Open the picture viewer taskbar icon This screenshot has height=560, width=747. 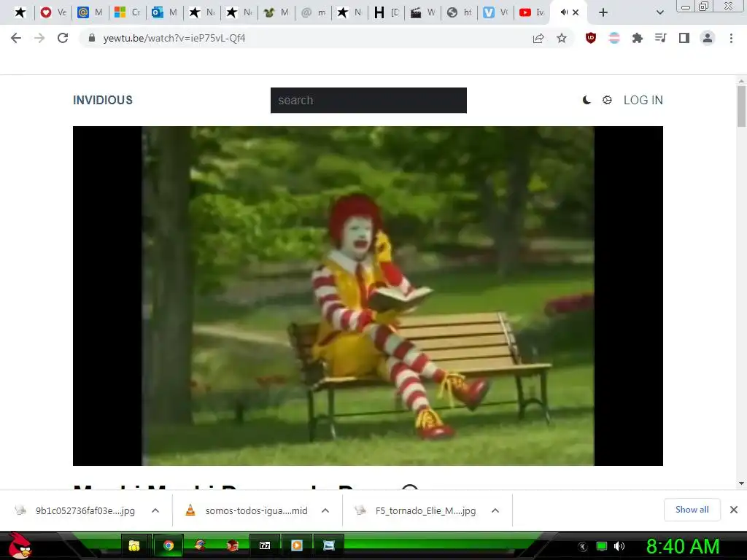point(329,545)
